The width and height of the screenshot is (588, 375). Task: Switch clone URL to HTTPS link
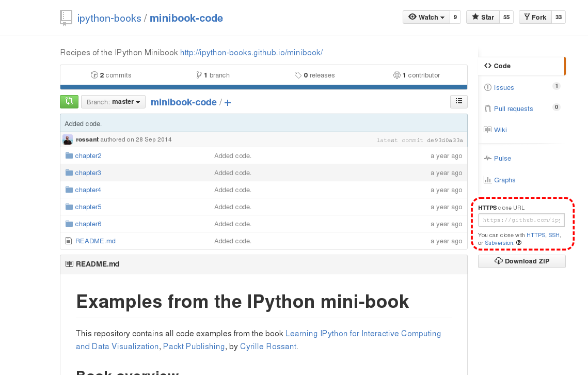[x=536, y=235]
